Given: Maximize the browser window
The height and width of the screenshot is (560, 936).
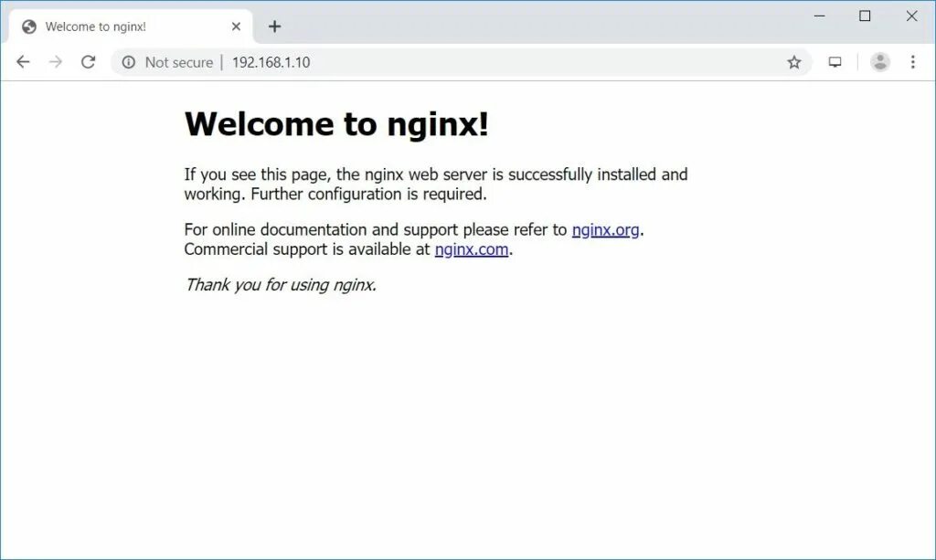Looking at the screenshot, I should pos(865,16).
